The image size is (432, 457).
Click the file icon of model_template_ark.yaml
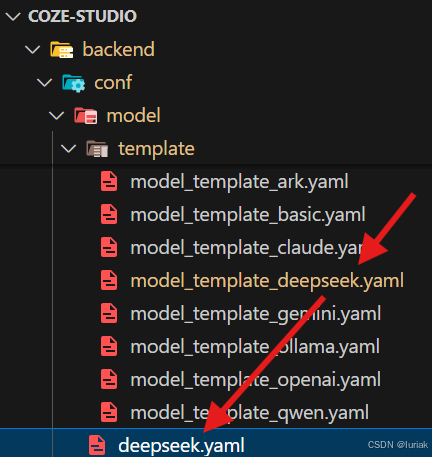point(109,181)
